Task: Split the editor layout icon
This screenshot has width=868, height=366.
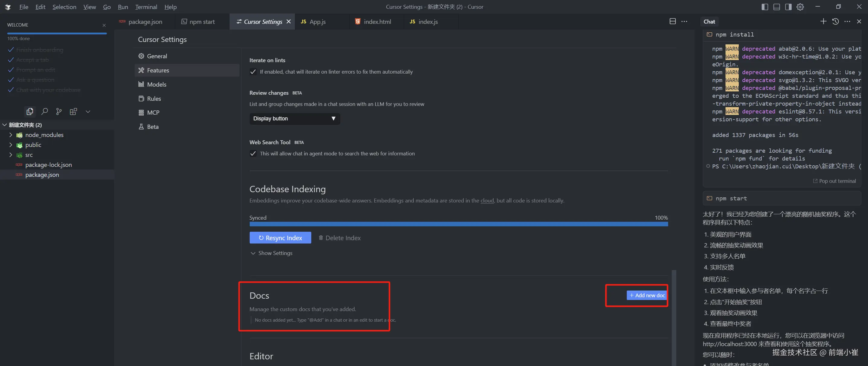Action: coord(673,21)
